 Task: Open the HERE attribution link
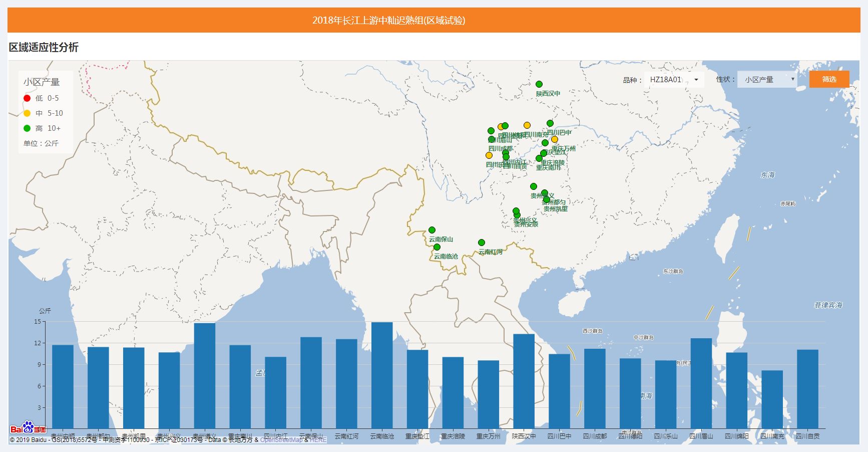318,440
